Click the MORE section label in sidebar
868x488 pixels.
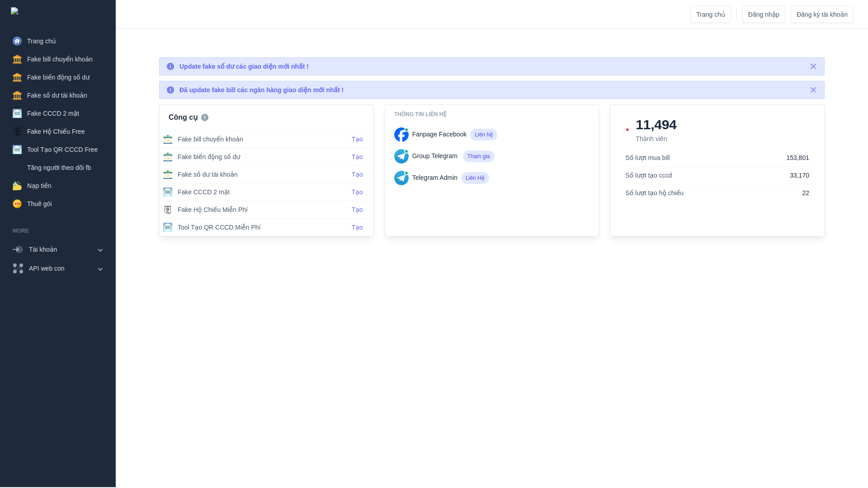(21, 231)
